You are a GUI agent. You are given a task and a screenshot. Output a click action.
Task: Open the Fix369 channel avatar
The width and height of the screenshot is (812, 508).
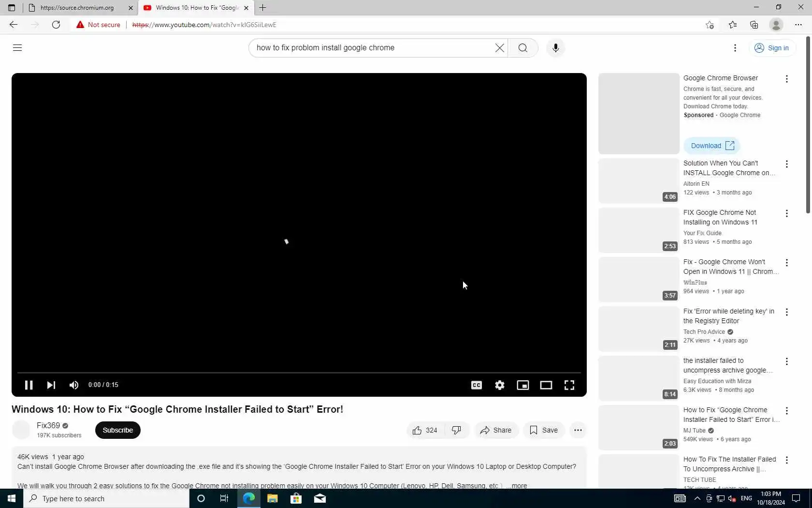click(x=21, y=430)
